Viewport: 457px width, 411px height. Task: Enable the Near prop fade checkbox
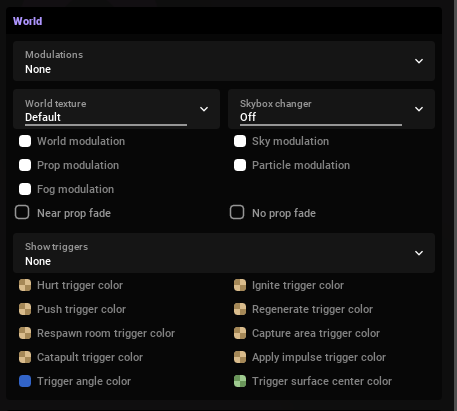coord(22,212)
